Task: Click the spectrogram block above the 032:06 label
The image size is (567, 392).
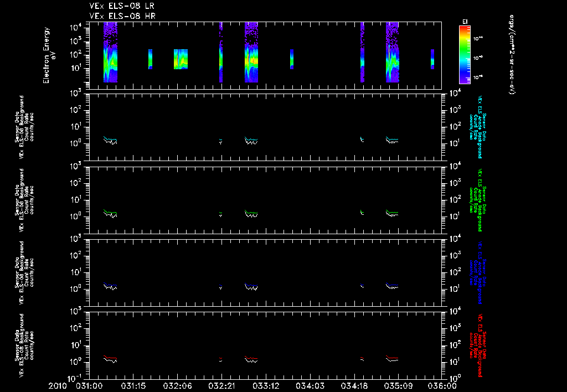Action: click(x=181, y=59)
